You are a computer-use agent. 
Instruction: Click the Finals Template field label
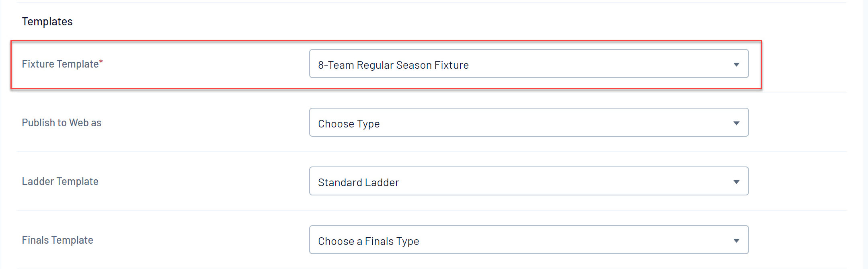pyautogui.click(x=57, y=240)
